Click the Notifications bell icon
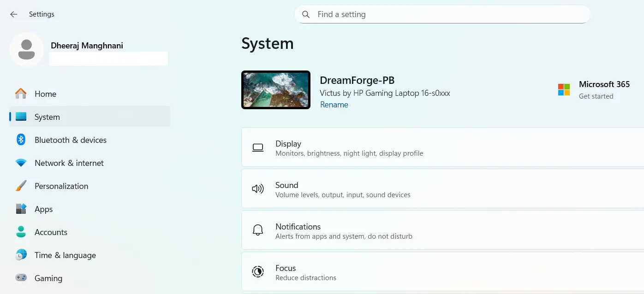 258,230
